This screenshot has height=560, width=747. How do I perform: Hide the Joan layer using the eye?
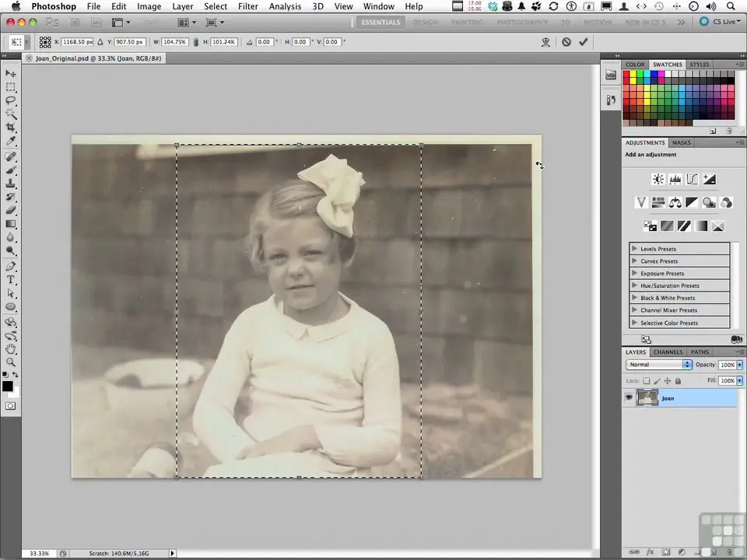629,397
